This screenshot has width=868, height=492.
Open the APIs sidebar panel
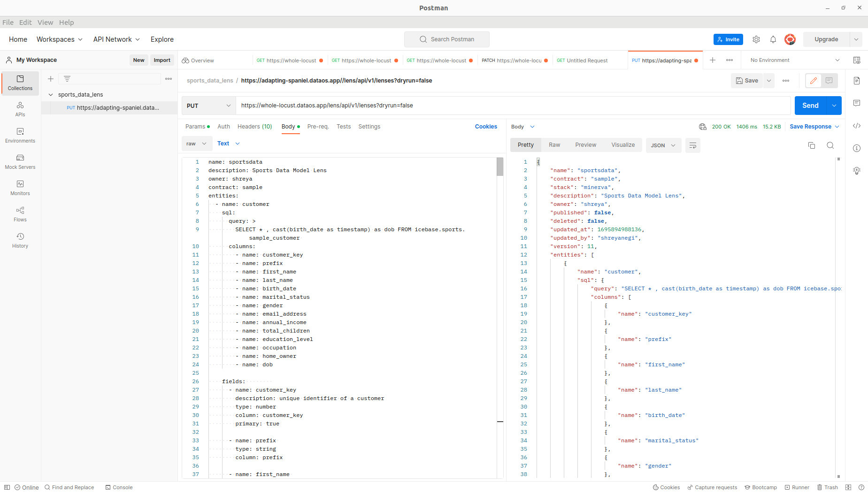20,109
